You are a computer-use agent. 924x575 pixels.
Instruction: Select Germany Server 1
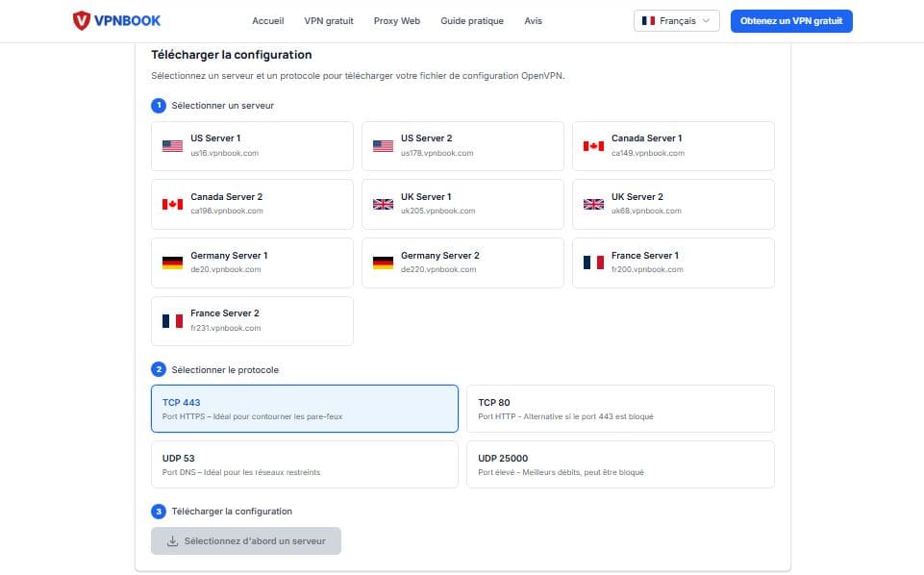(252, 262)
